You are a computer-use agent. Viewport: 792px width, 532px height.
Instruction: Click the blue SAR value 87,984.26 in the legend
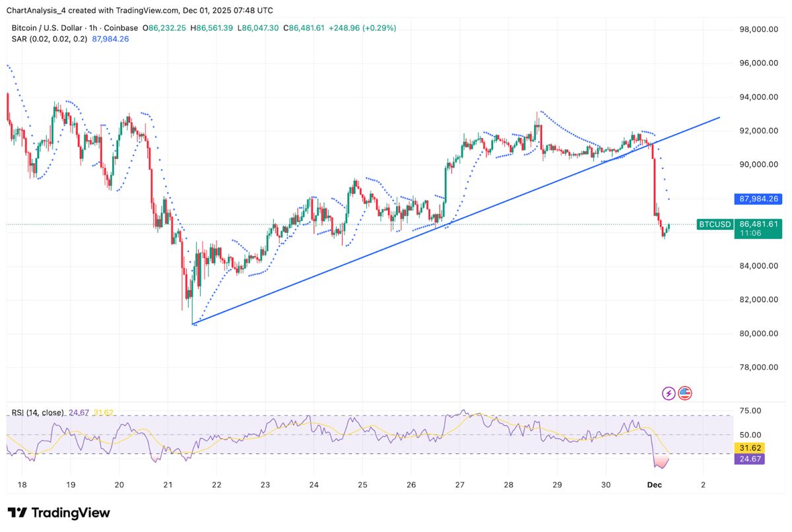[x=110, y=39]
